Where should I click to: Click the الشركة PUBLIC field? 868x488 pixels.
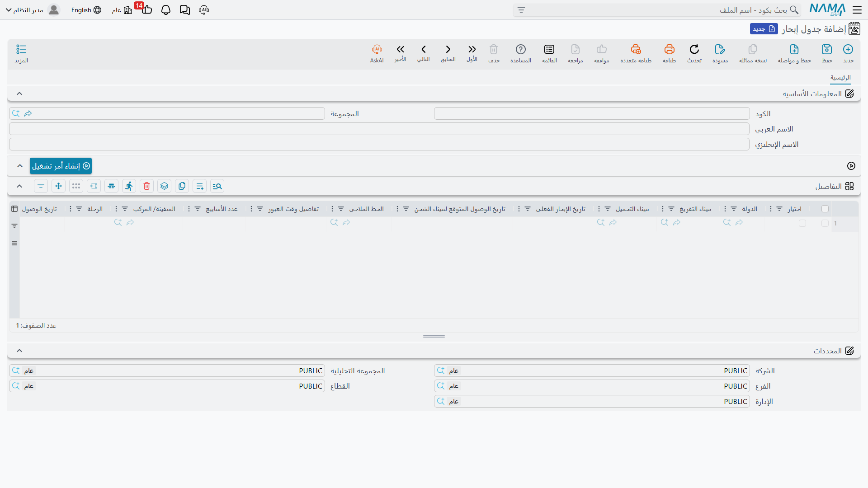click(592, 371)
